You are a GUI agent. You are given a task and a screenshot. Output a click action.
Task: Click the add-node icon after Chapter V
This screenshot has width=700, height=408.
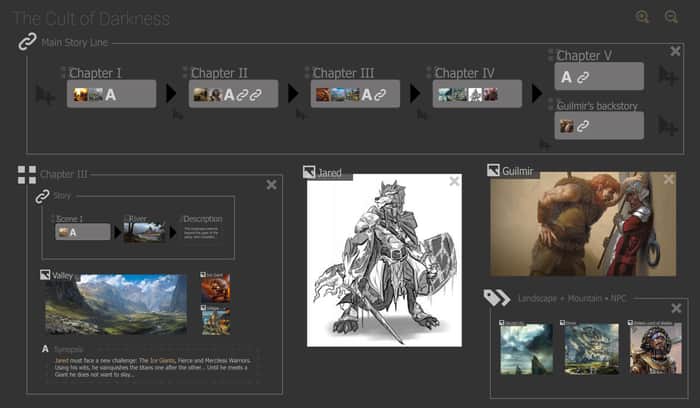668,76
